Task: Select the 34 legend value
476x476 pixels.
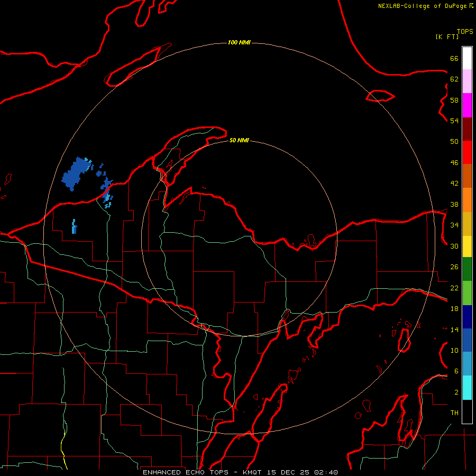Action: coord(454,225)
